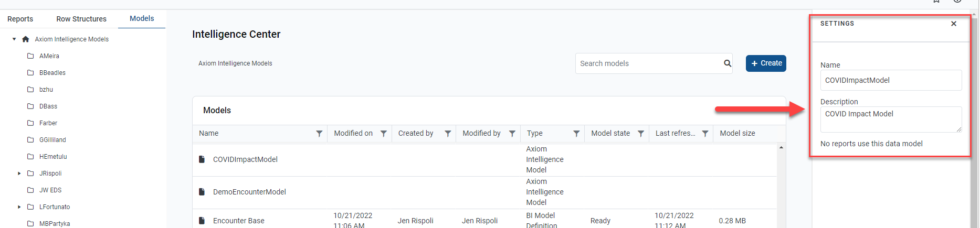The image size is (980, 228).
Task: Click the Create button
Action: (x=766, y=63)
